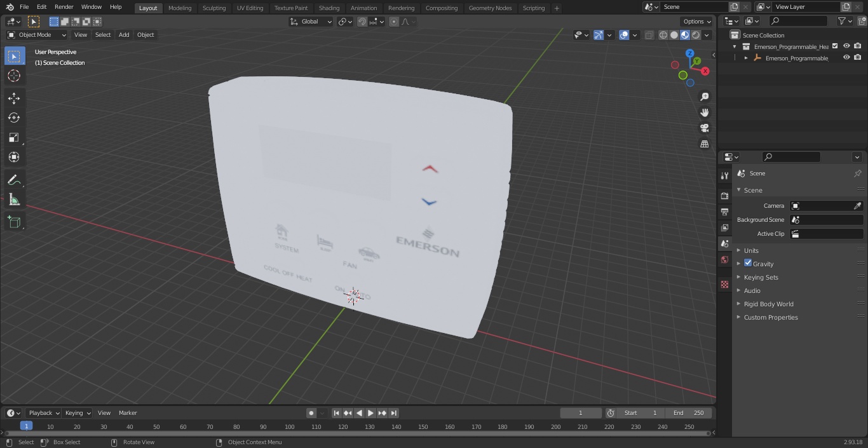Switch perspective/orthographic with the grid icon

[704, 144]
